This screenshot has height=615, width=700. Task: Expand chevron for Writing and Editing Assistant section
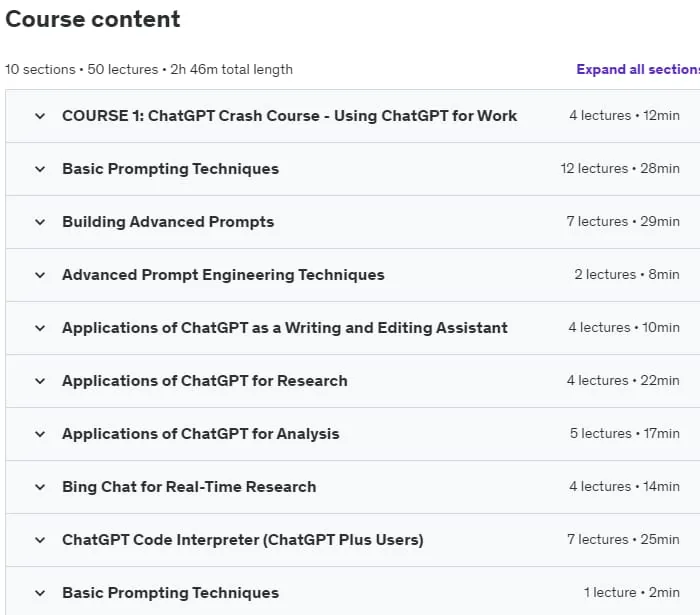point(40,328)
